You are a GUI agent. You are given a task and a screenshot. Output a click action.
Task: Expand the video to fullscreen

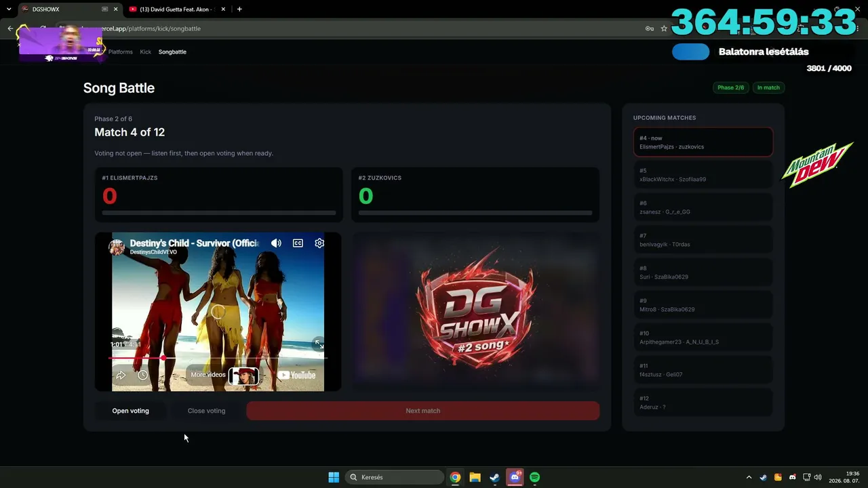(319, 344)
